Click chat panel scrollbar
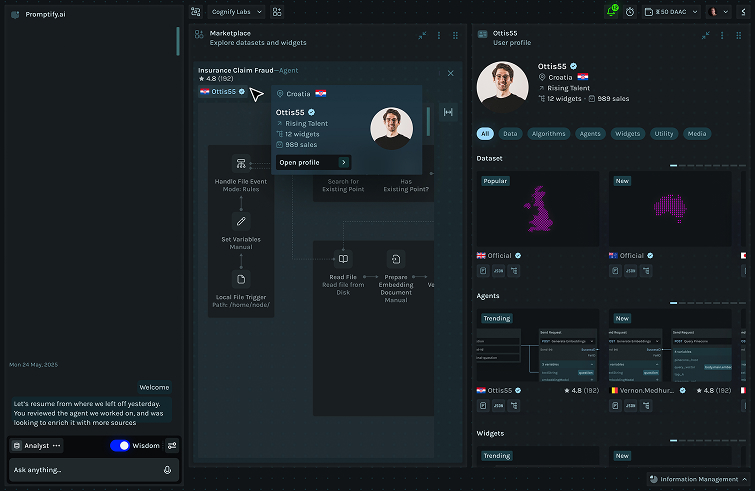 [x=178, y=41]
